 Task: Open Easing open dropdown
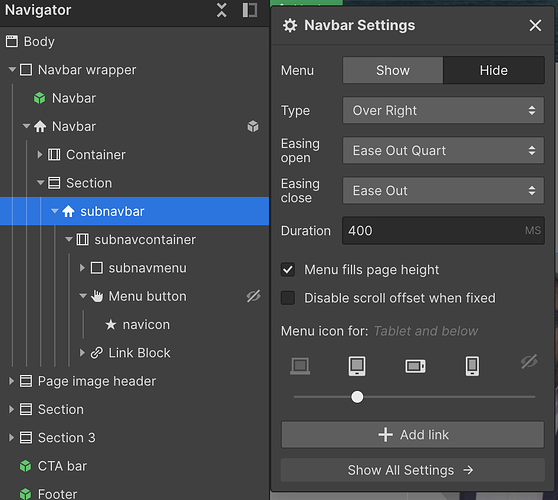coord(443,151)
